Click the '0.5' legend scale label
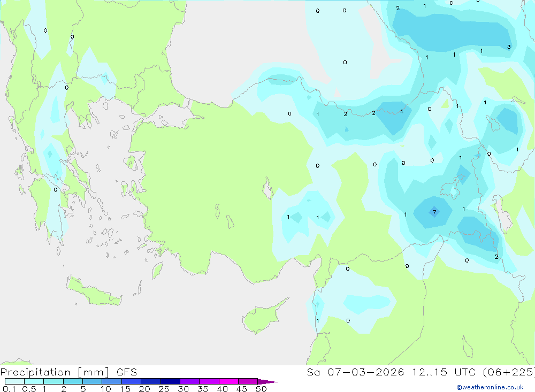 pyautogui.click(x=29, y=389)
